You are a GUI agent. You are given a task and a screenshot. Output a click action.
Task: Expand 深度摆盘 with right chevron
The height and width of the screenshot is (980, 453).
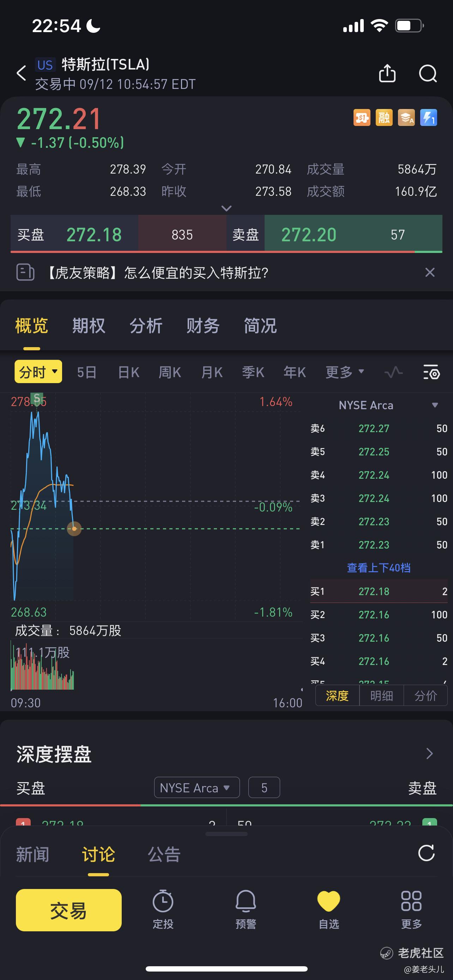click(429, 754)
